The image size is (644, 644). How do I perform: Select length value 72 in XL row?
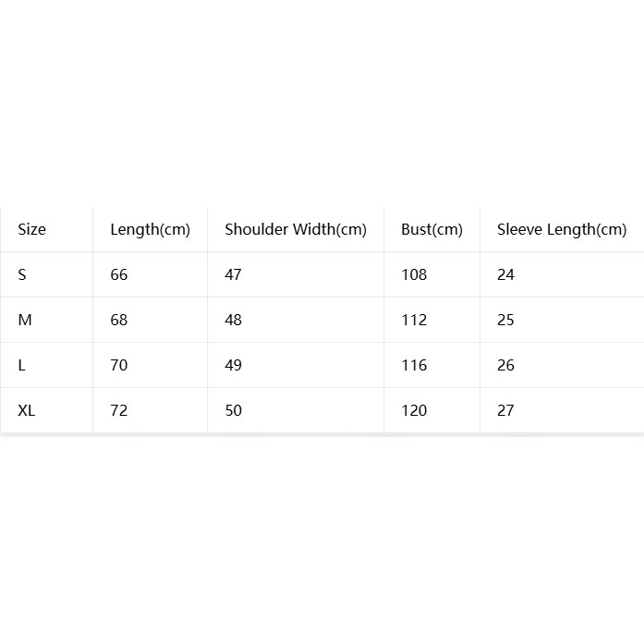pos(118,410)
